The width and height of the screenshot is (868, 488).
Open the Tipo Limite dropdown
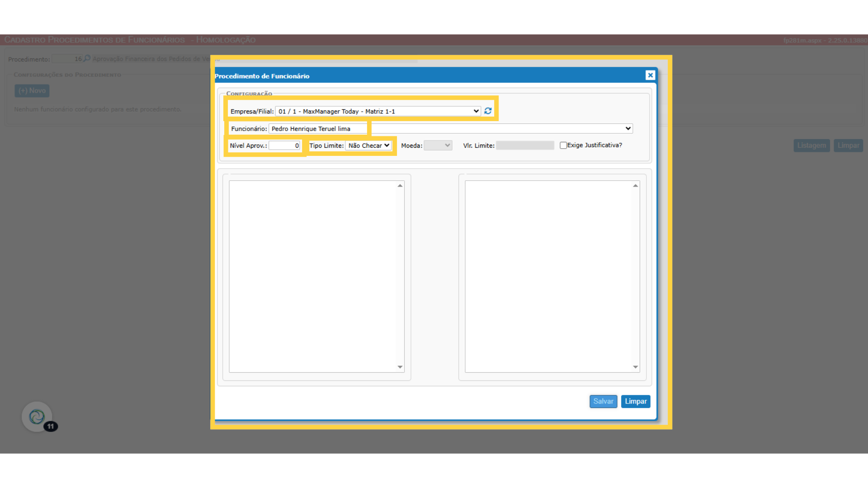[368, 145]
